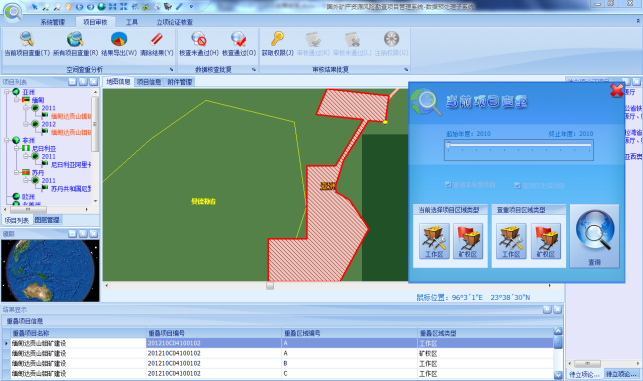This screenshot has height=381, width=643.
Task: Switch to the 图层管理 bottom tab
Action: [47, 220]
